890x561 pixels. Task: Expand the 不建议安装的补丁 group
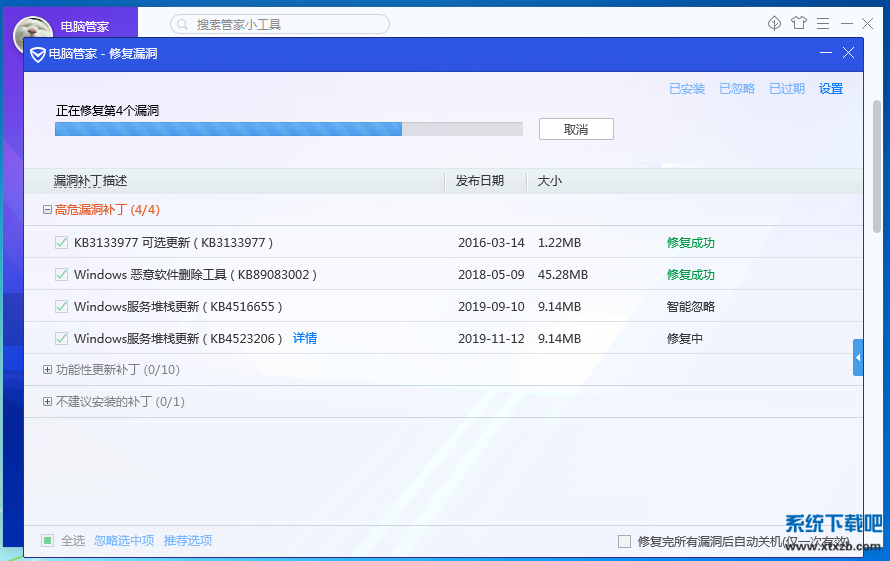point(47,401)
